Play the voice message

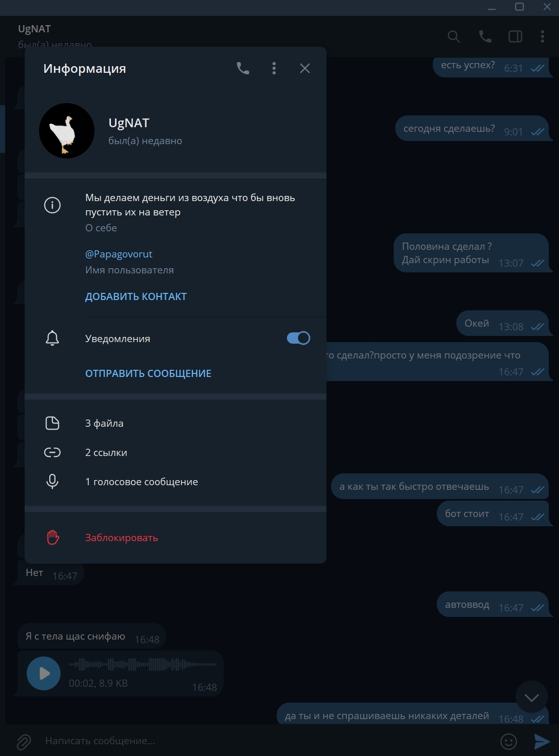point(44,673)
